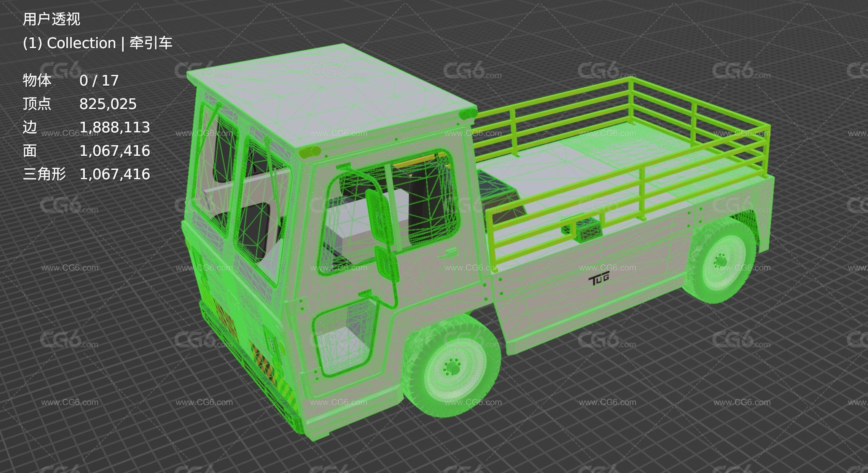The width and height of the screenshot is (868, 473).
Task: Click the '三角形' statistics label
Action: click(x=44, y=174)
